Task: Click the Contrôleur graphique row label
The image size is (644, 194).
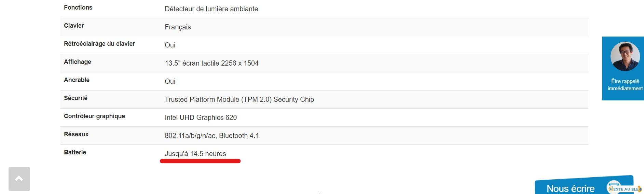Action: 94,116
